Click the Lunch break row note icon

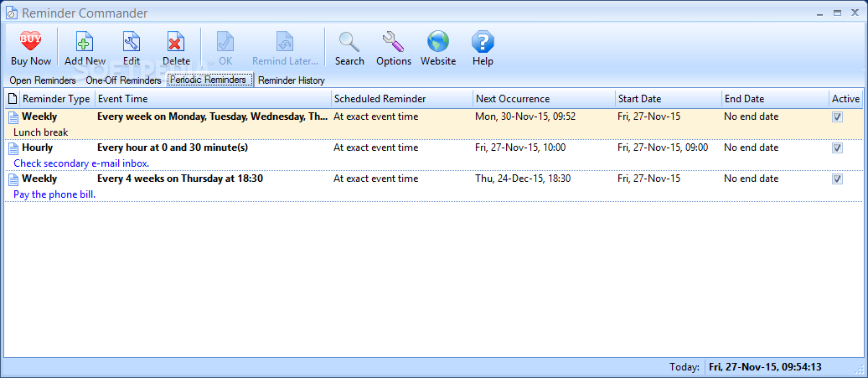(13, 117)
